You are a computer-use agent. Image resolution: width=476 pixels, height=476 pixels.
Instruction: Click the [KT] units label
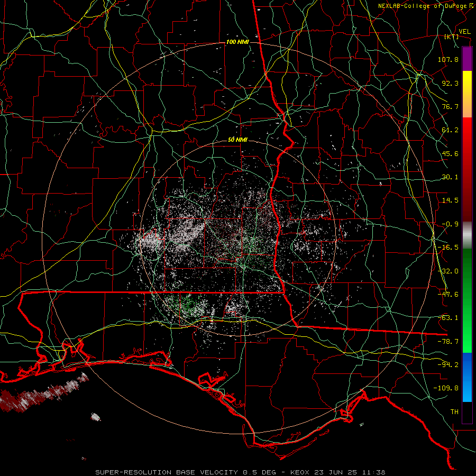pos(452,36)
